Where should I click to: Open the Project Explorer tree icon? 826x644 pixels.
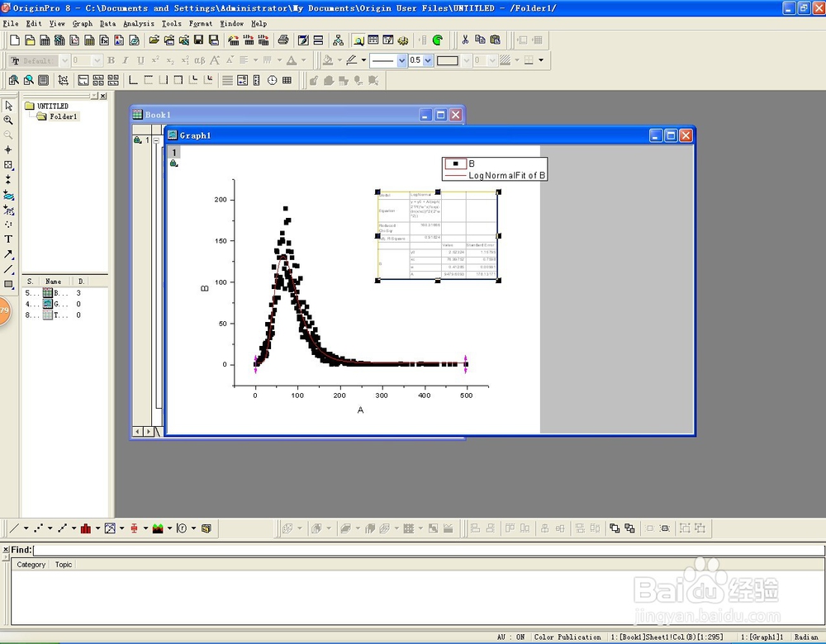pos(338,40)
